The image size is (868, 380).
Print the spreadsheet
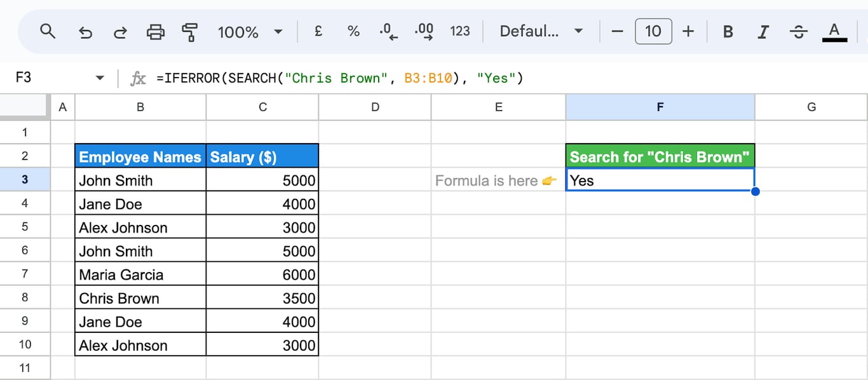tap(155, 31)
